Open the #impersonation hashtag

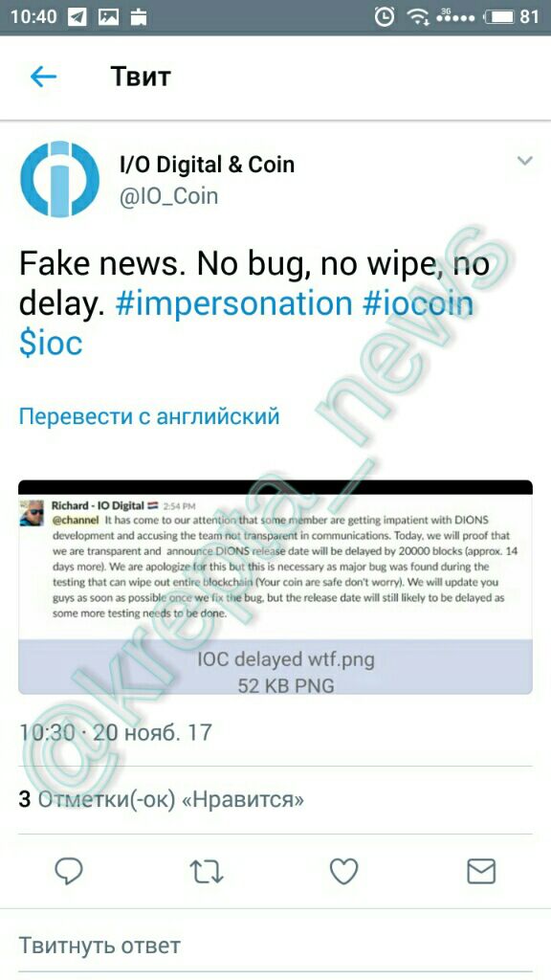234,303
